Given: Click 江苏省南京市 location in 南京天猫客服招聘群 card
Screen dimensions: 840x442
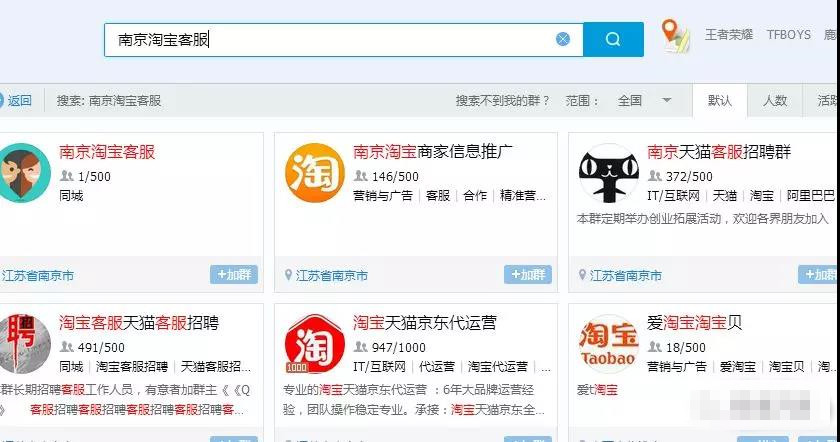Looking at the screenshot, I should point(626,275).
